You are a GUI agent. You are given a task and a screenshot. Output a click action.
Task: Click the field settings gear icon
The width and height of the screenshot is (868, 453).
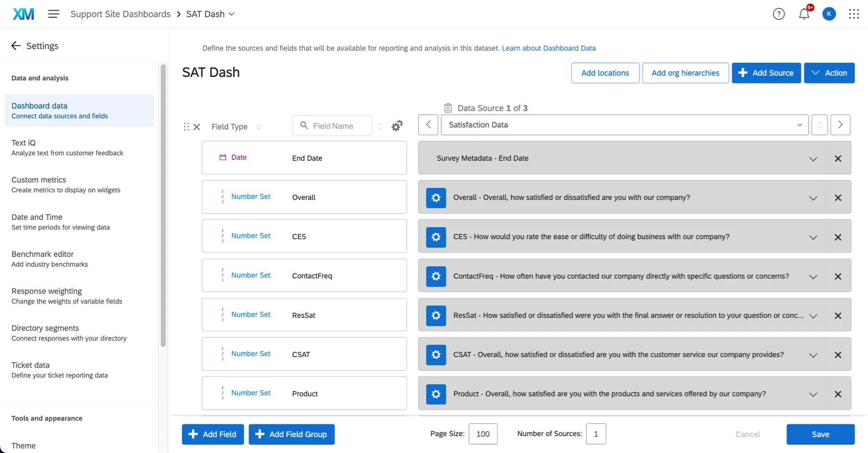(397, 125)
